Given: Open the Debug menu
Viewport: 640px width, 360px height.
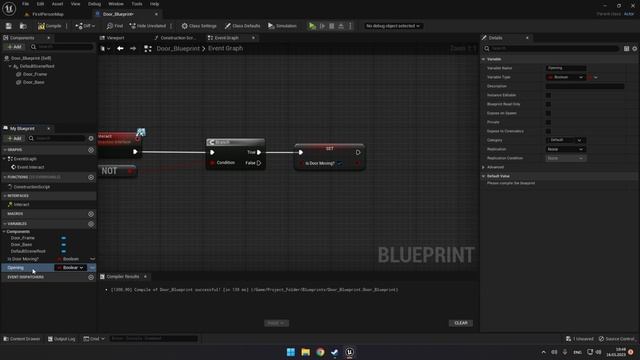Looking at the screenshot, I should tap(94, 4).
